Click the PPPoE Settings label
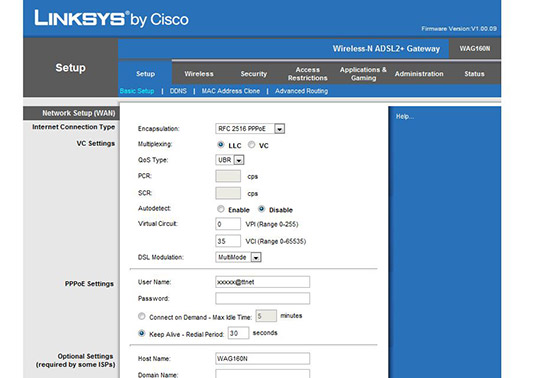Image resolution: width=545 pixels, height=378 pixels. click(89, 284)
